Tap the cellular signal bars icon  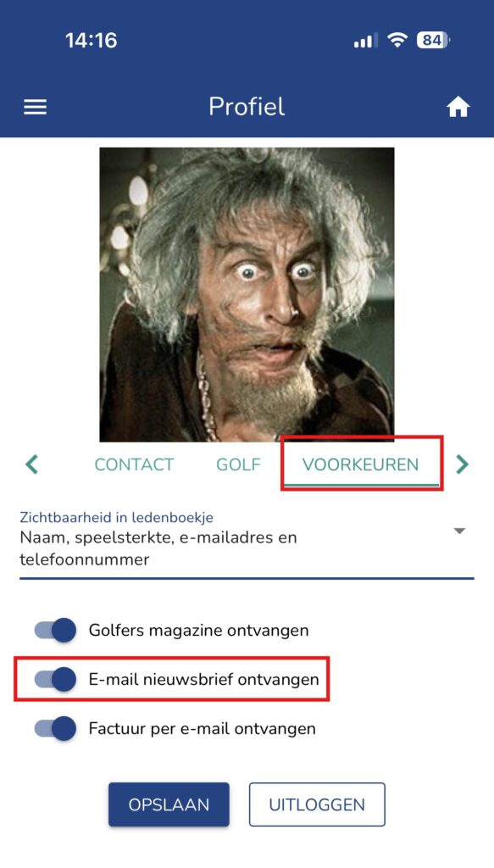pyautogui.click(x=366, y=41)
